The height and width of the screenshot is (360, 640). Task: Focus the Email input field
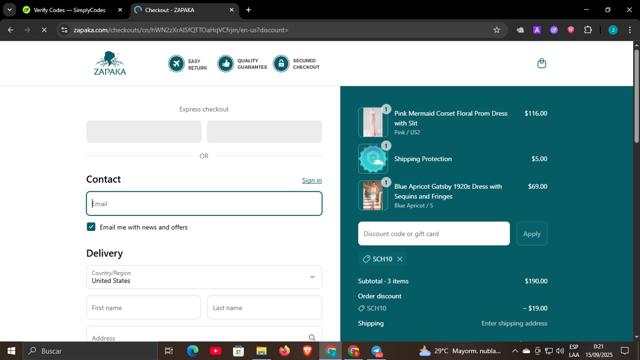[x=204, y=203]
